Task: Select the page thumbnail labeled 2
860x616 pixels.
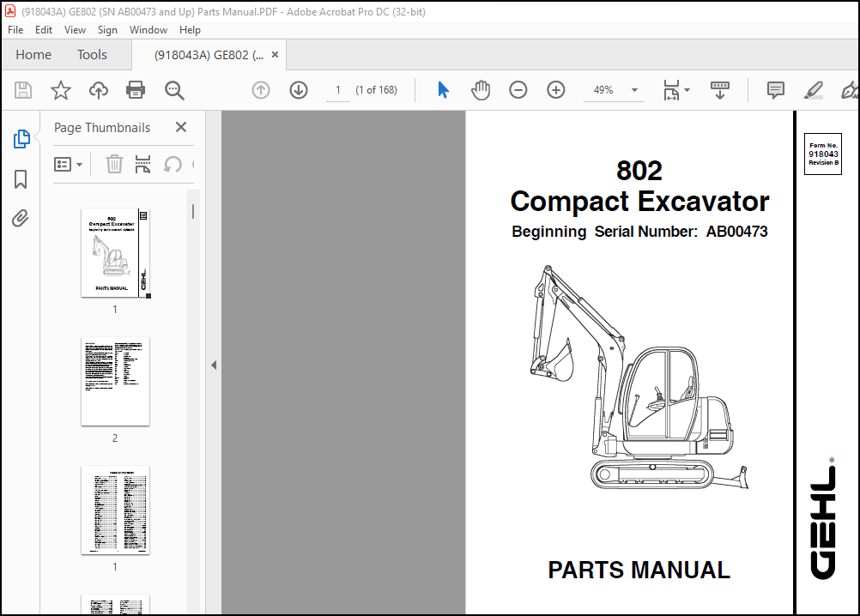Action: pos(115,382)
